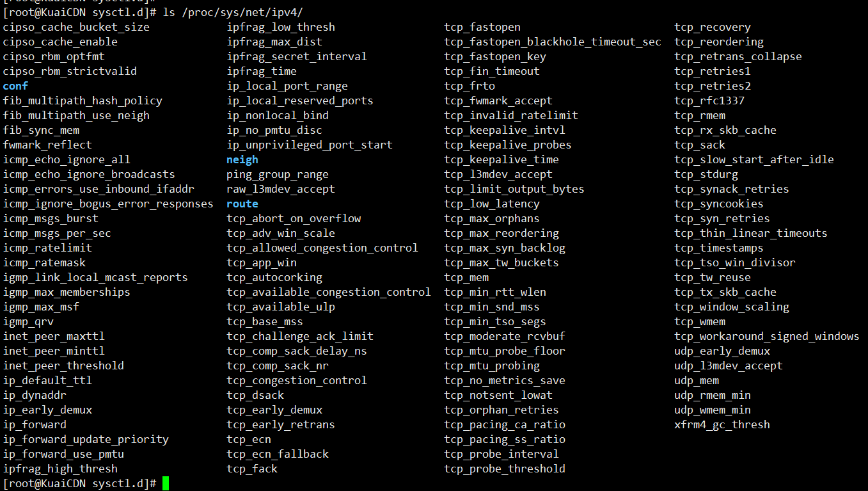This screenshot has height=491, width=868.
Task: Click the xfrm4_gc_thresh file name
Action: [x=722, y=424]
